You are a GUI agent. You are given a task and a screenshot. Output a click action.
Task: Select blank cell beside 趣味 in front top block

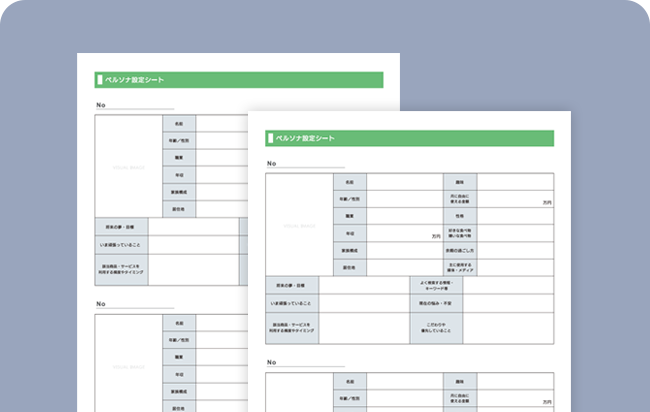(x=515, y=182)
